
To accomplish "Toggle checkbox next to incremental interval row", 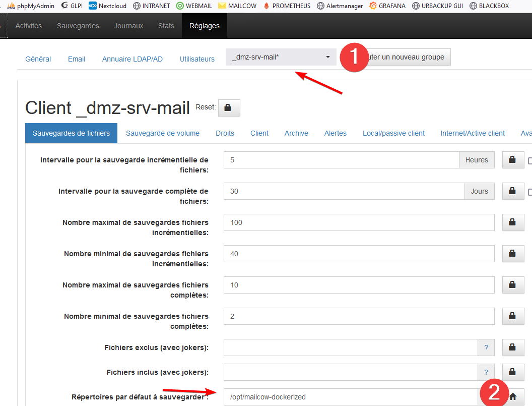I will [529, 161].
